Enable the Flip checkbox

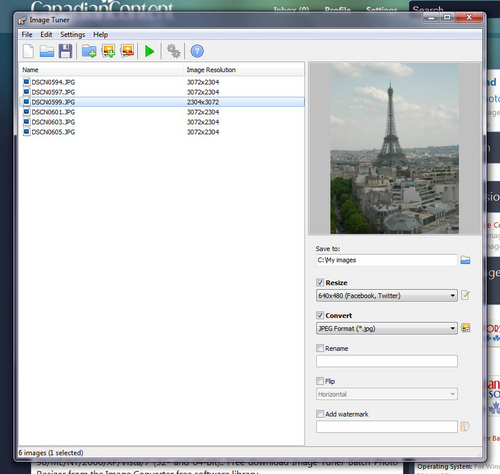320,381
